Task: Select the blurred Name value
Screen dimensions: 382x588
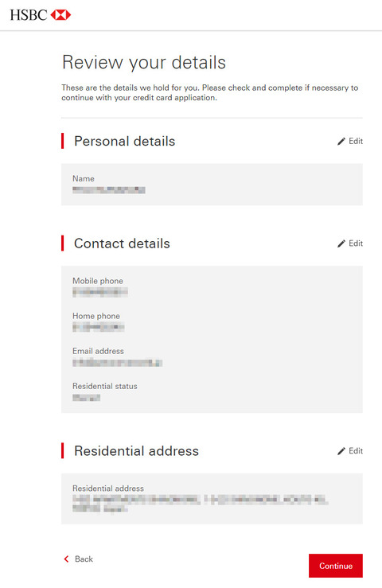Action: pyautogui.click(x=109, y=189)
